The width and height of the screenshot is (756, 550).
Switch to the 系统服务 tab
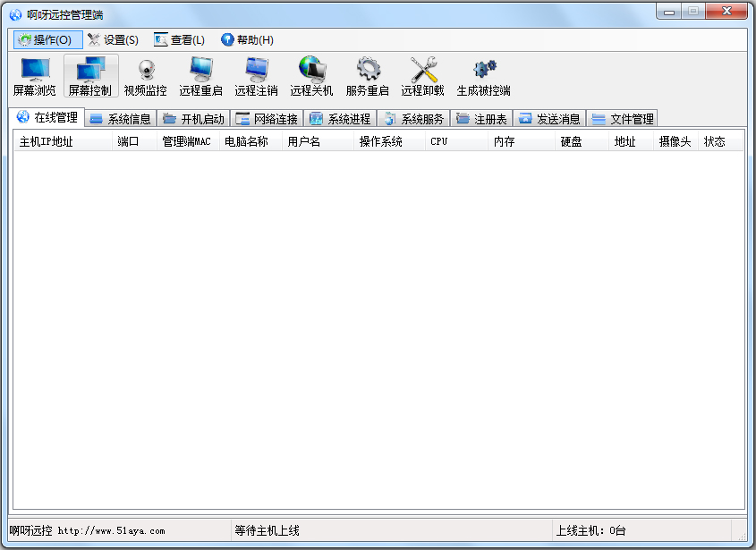coord(413,119)
